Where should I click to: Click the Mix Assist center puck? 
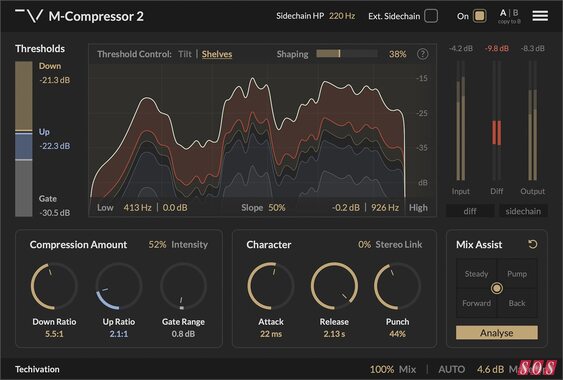tap(497, 288)
